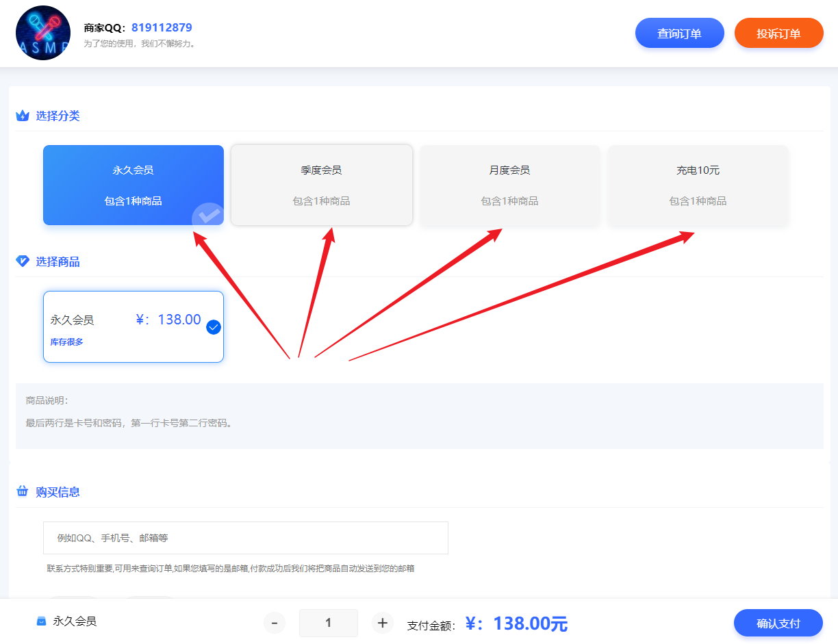Click the 商品说明 description heading
This screenshot has width=838, height=644.
47,400
